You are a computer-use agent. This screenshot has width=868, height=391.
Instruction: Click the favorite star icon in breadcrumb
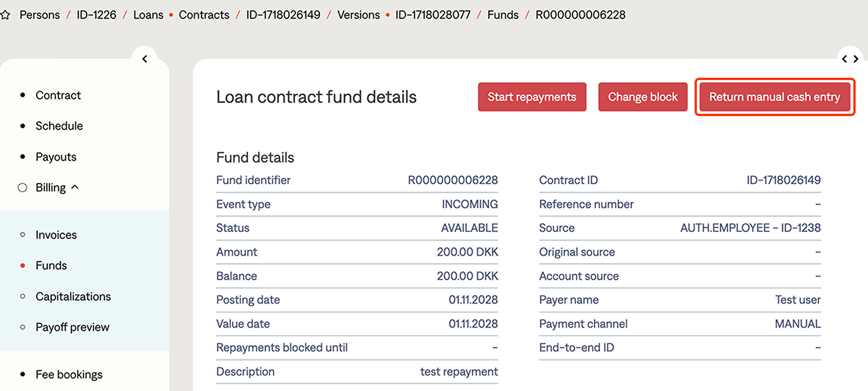5,15
